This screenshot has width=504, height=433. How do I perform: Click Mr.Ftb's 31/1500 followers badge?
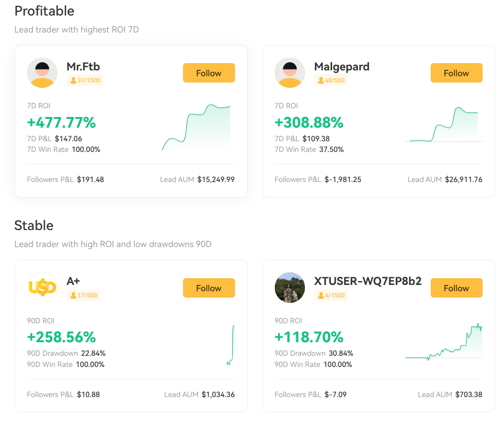pyautogui.click(x=85, y=80)
